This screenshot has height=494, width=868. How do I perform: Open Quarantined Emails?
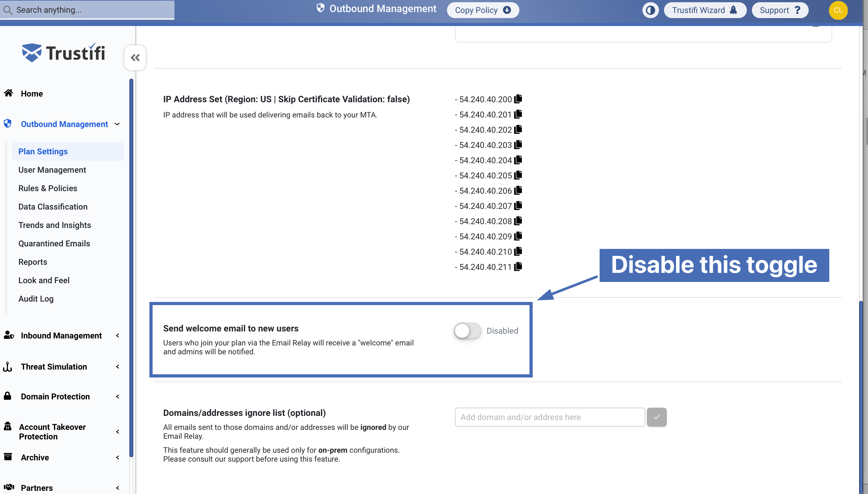coord(54,243)
